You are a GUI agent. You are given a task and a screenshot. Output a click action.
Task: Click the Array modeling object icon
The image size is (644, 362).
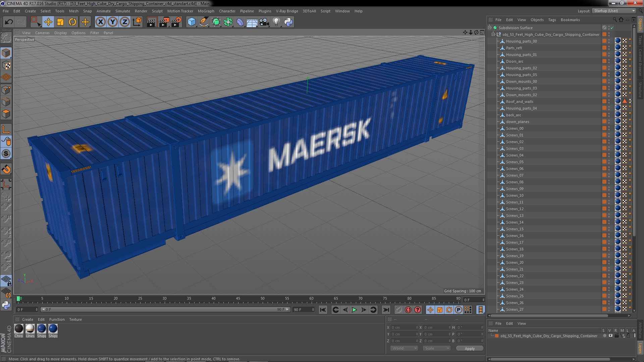(228, 22)
